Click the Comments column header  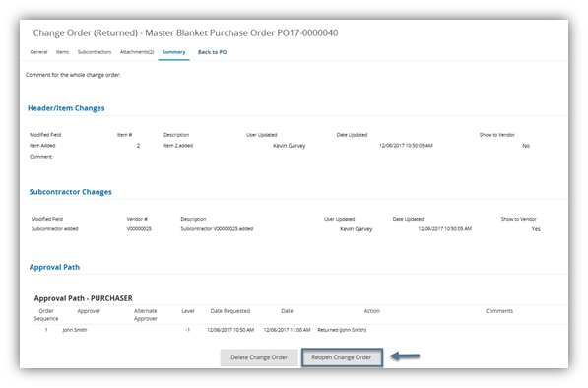498,311
